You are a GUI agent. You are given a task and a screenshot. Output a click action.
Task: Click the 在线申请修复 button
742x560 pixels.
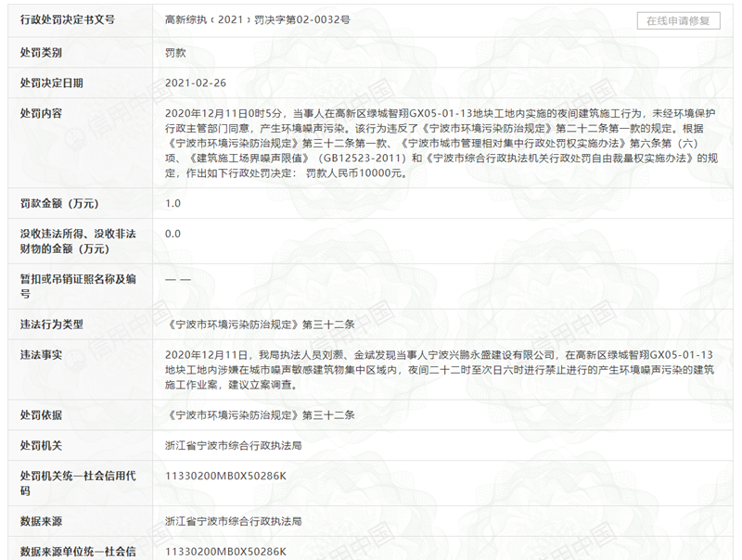[678, 20]
